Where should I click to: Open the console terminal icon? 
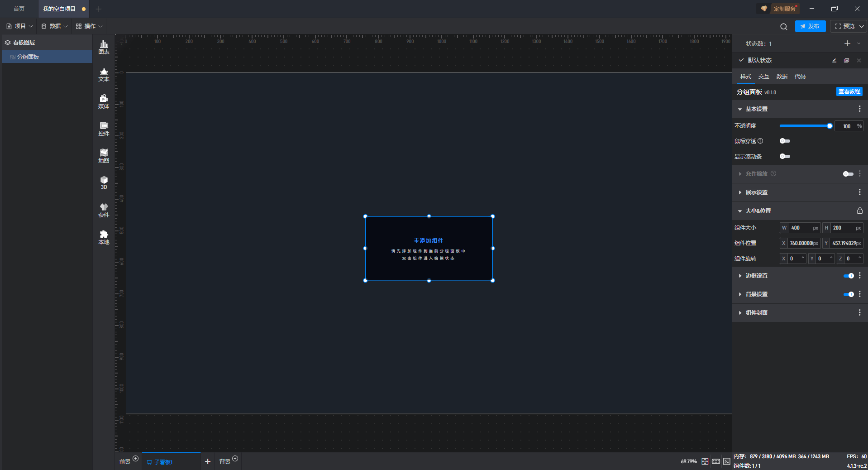pos(726,461)
